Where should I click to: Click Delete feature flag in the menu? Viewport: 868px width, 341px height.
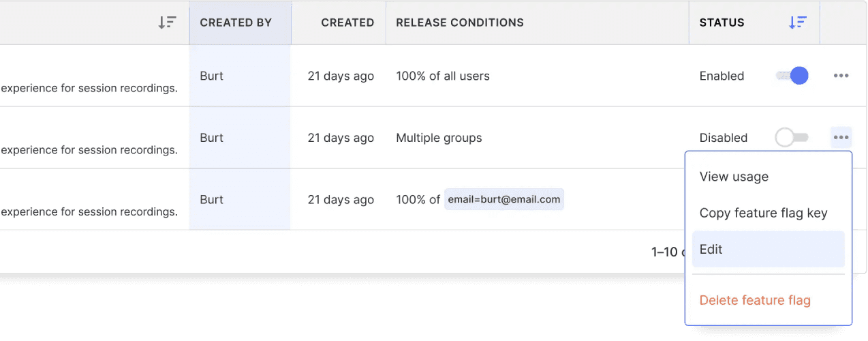tap(755, 300)
